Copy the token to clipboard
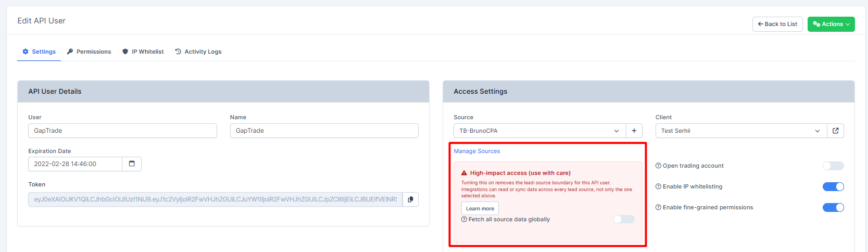The image size is (868, 252). click(x=410, y=199)
